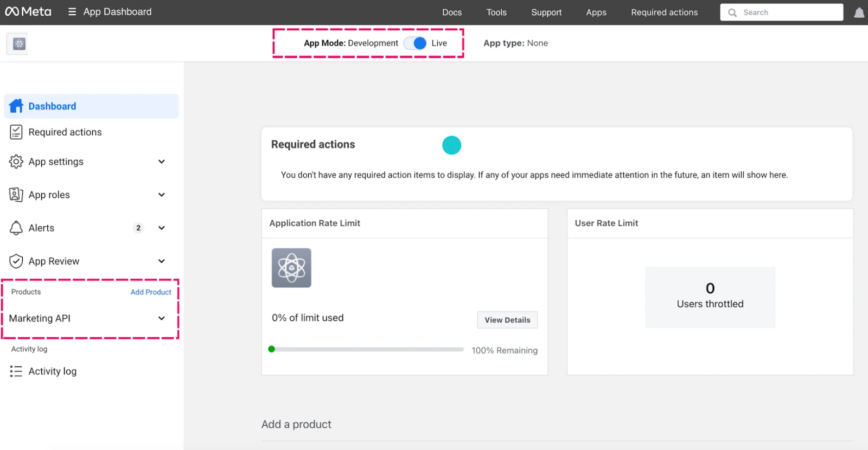This screenshot has height=450, width=868.
Task: Click the Live label beside the toggle
Action: click(439, 43)
